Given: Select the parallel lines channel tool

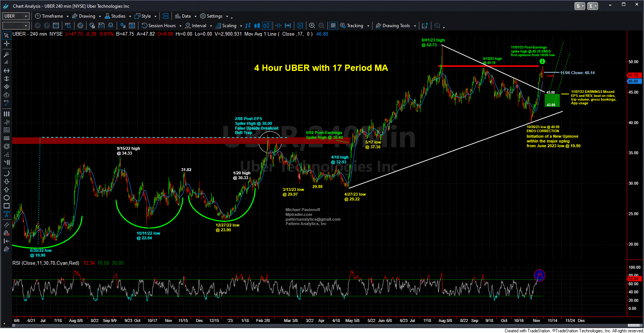Looking at the screenshot, I should pyautogui.click(x=6, y=87).
